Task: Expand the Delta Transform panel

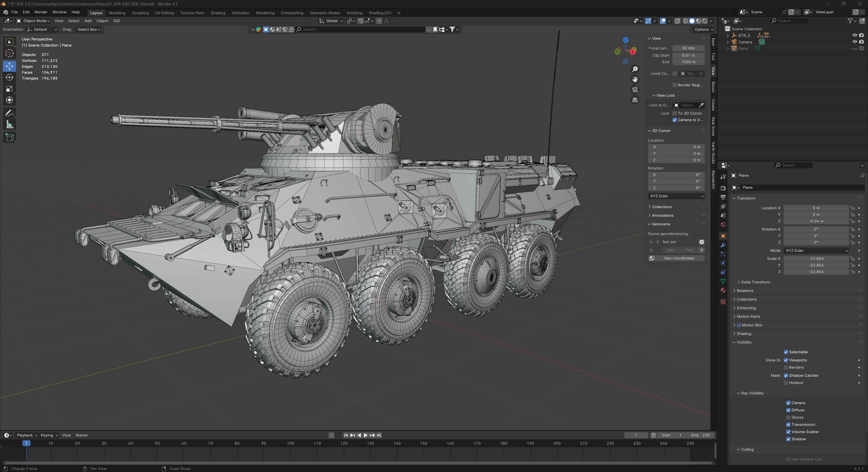Action: (x=755, y=282)
